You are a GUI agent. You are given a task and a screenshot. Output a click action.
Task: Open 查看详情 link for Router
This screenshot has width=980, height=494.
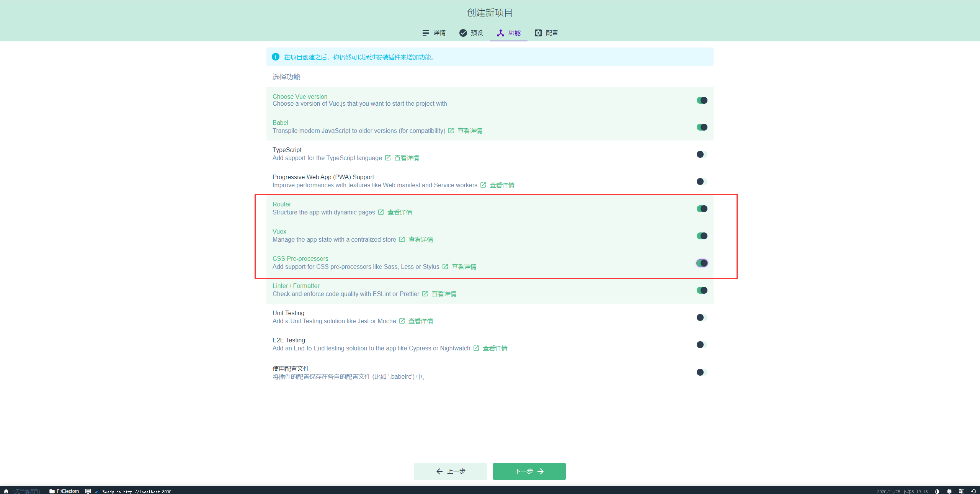[x=400, y=212]
